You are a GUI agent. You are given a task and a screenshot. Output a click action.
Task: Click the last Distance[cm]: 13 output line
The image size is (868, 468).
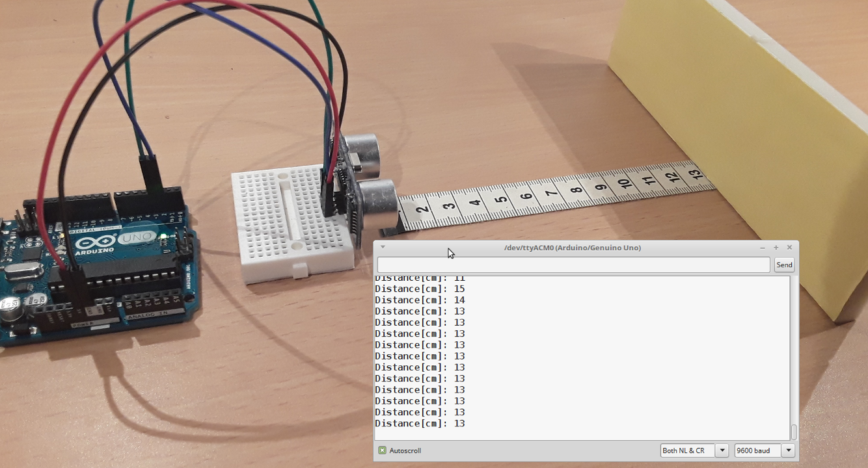[x=420, y=423]
